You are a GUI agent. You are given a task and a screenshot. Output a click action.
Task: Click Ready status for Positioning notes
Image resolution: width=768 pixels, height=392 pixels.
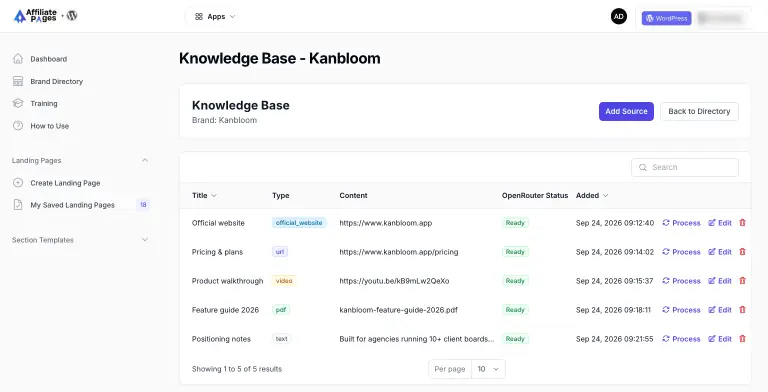pos(515,339)
